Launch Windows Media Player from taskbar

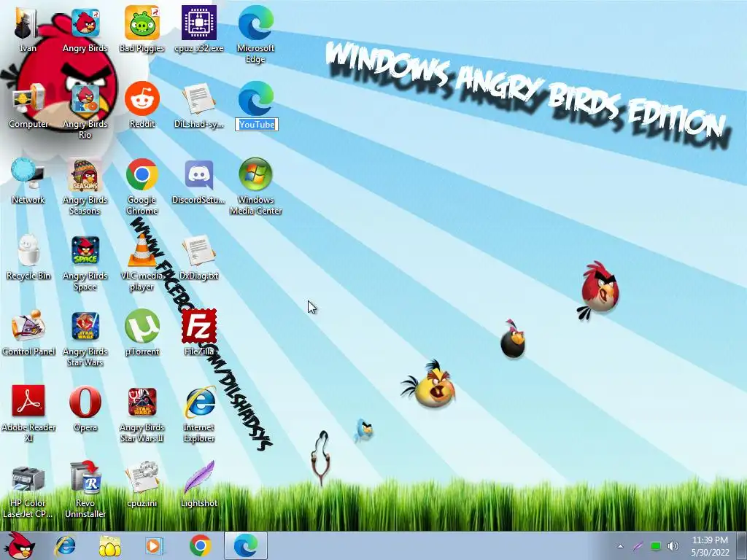(x=155, y=545)
